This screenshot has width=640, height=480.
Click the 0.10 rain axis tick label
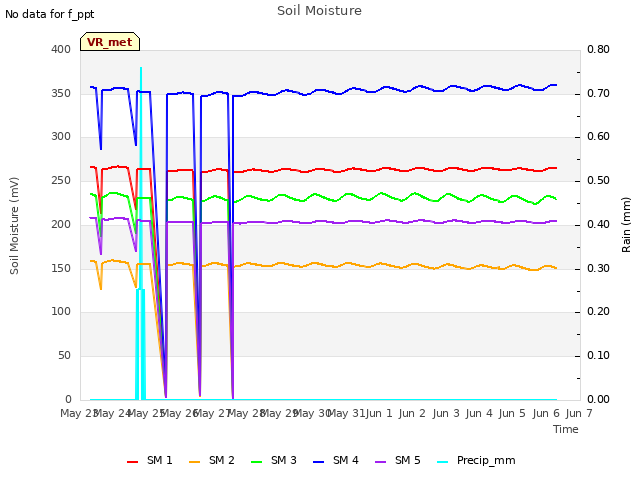pyautogui.click(x=598, y=356)
